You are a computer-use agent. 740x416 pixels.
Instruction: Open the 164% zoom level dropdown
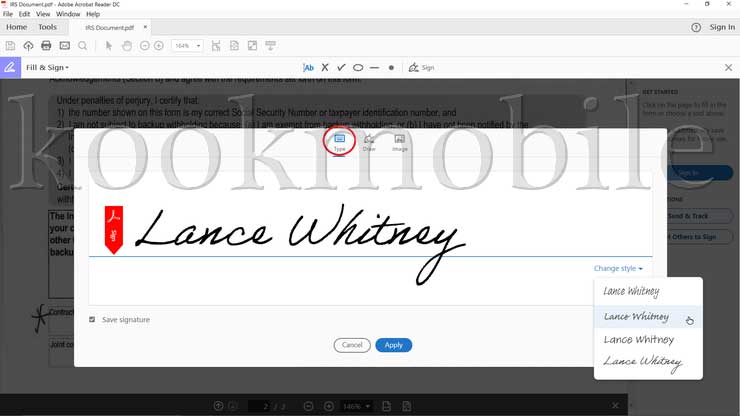click(x=187, y=46)
